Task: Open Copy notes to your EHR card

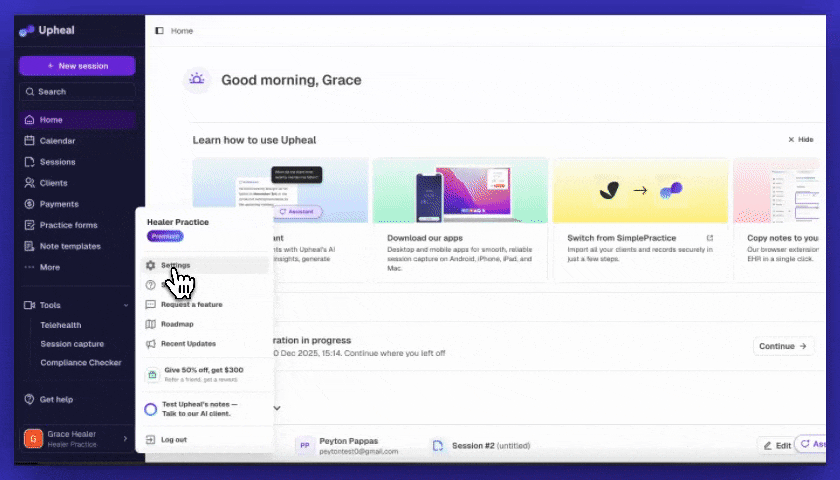Action: [778, 220]
